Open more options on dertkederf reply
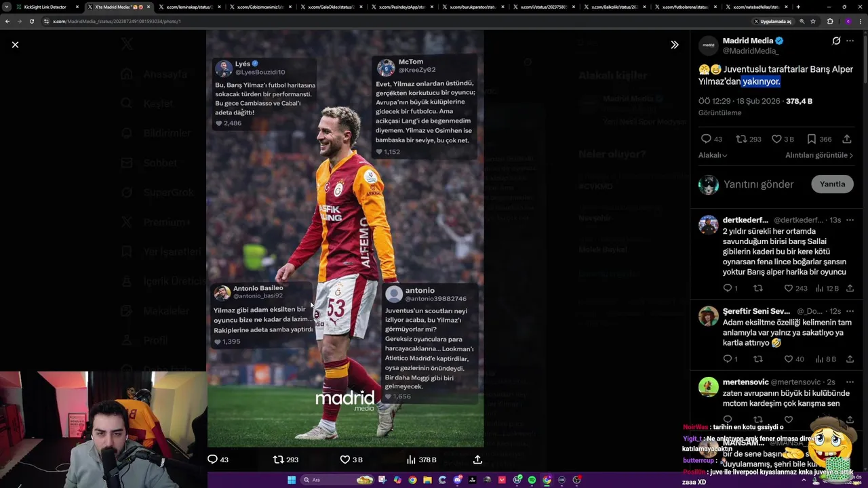Screen dimensions: 868x488 tap(850, 220)
